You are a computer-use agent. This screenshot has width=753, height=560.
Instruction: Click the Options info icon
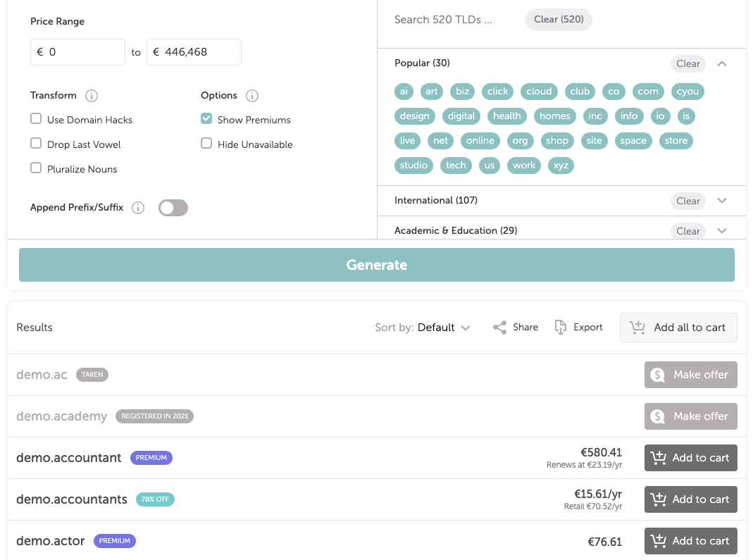tap(252, 95)
